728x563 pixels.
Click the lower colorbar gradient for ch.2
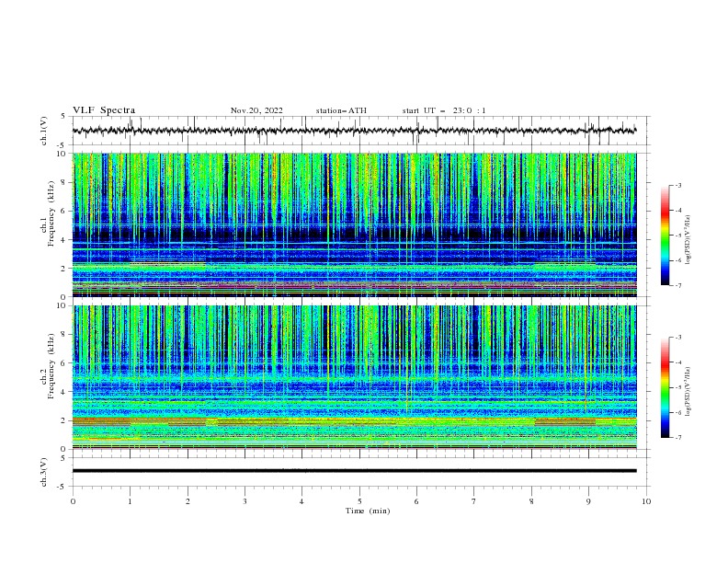[665, 387]
